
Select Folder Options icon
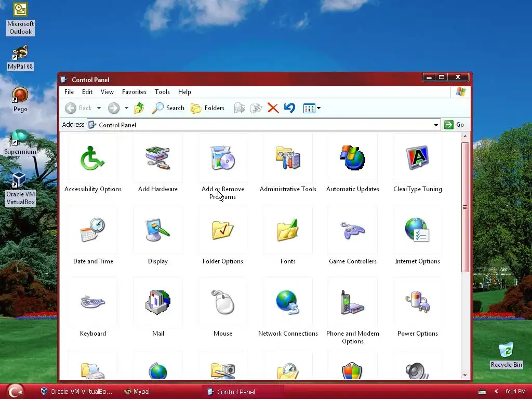pyautogui.click(x=222, y=230)
